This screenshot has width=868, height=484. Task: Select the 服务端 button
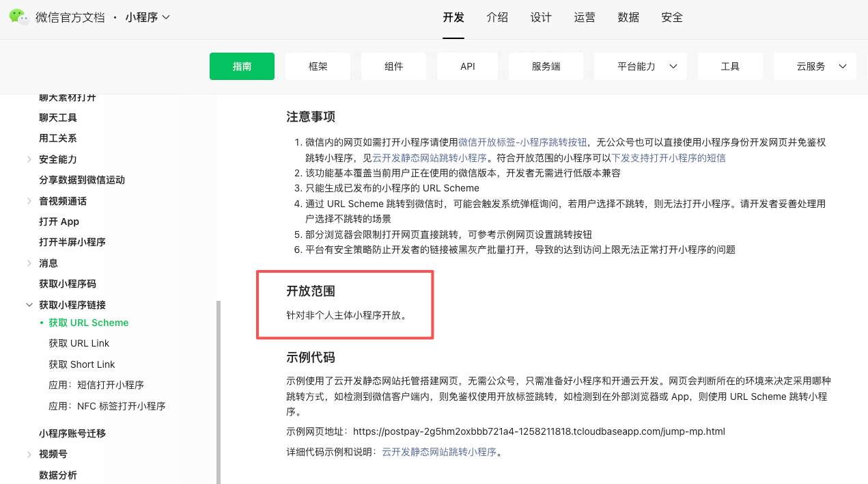(x=546, y=66)
